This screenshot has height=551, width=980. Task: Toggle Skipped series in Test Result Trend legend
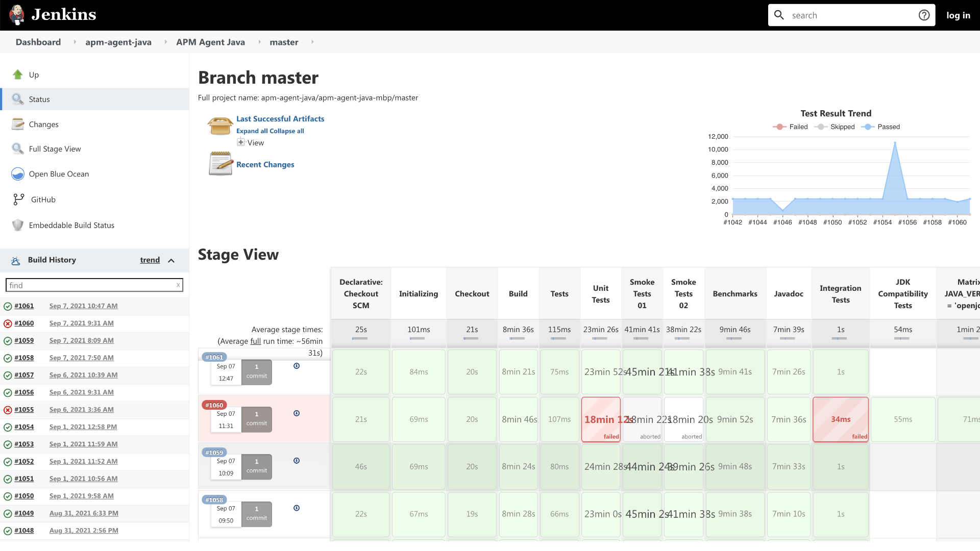pos(834,127)
